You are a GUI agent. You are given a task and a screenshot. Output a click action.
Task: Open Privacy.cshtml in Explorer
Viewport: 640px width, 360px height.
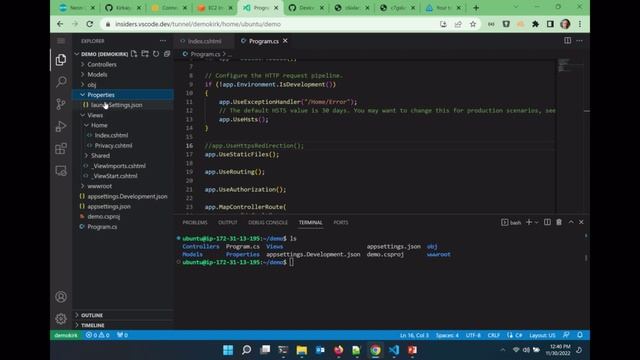click(x=113, y=146)
